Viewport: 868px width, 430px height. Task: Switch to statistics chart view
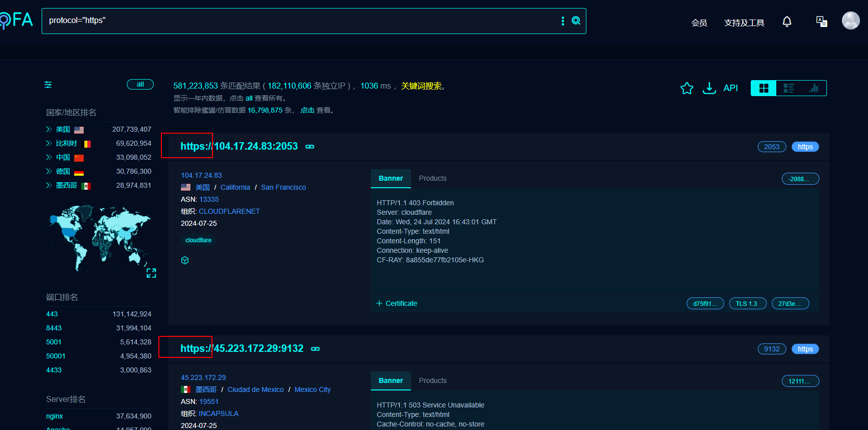813,88
